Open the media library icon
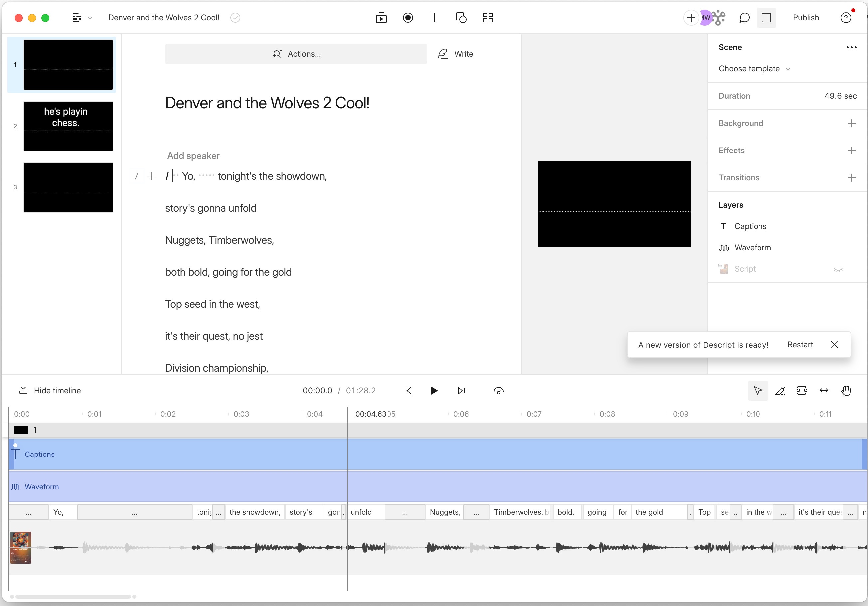Screen dimensions: 868x606 click(x=381, y=17)
